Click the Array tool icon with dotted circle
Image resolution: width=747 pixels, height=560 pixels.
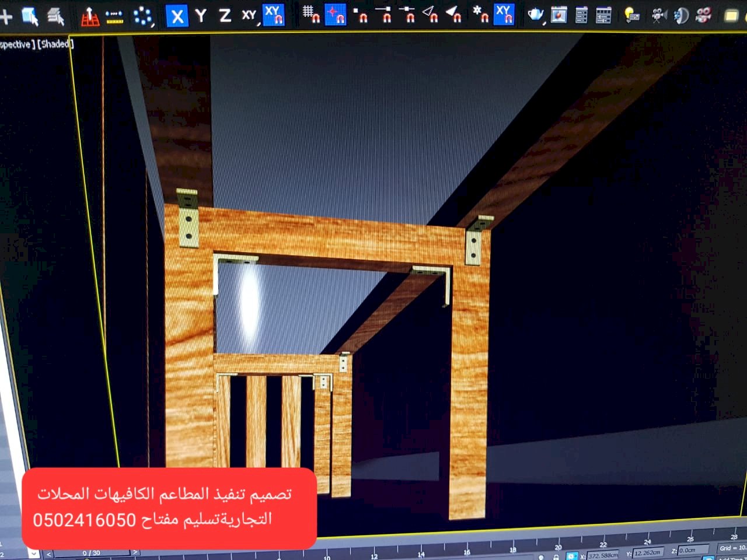click(x=143, y=16)
